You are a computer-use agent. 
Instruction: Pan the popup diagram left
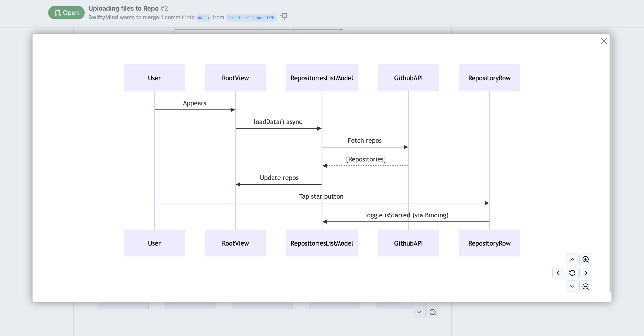pos(558,273)
